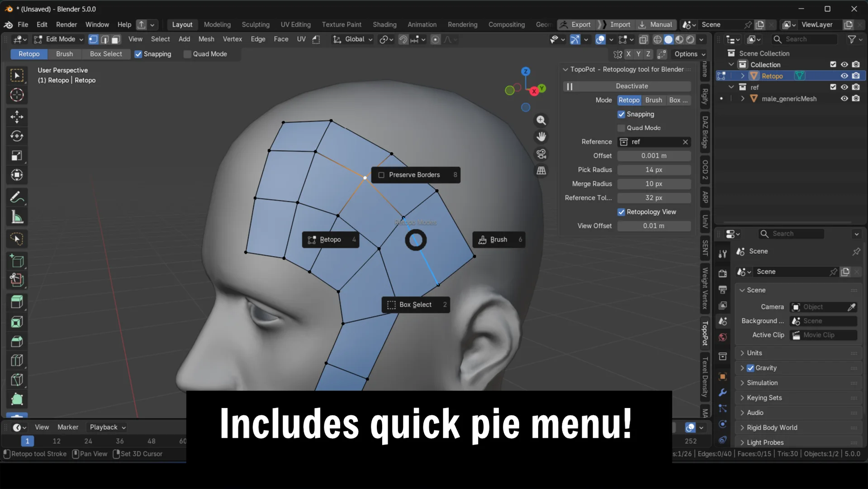Viewport: 868px width, 489px height.
Task: Toggle Gravity checkbox in Scene properties
Action: tap(750, 368)
